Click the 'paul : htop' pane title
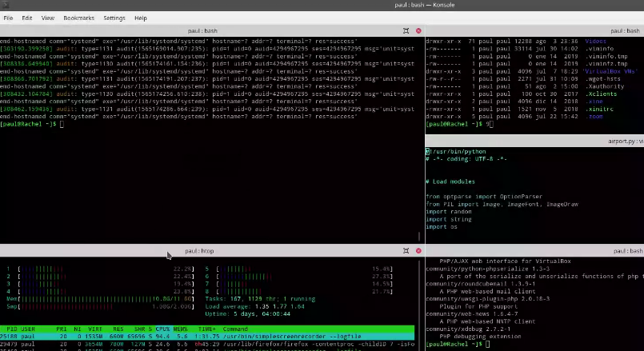 (x=199, y=251)
